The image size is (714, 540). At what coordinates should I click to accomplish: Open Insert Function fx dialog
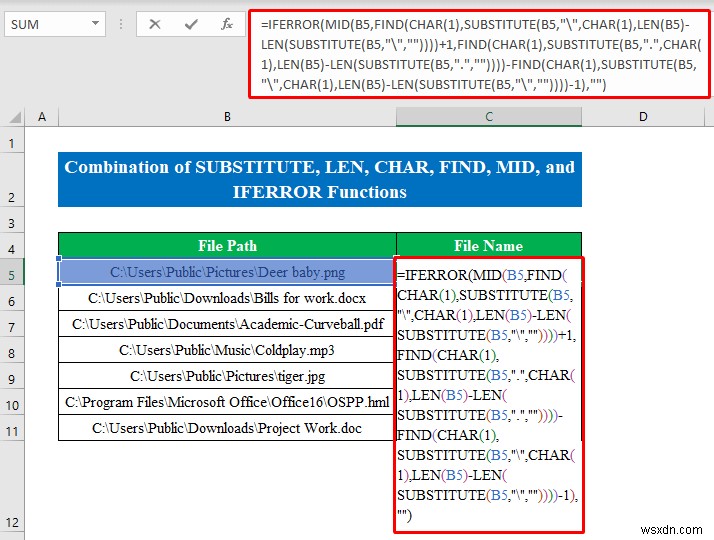[227, 24]
